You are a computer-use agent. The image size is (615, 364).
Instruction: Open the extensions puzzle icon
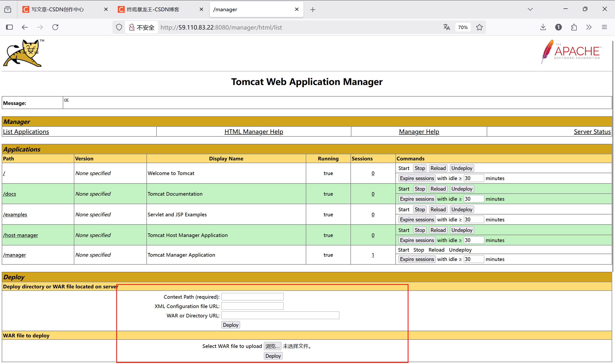(574, 27)
